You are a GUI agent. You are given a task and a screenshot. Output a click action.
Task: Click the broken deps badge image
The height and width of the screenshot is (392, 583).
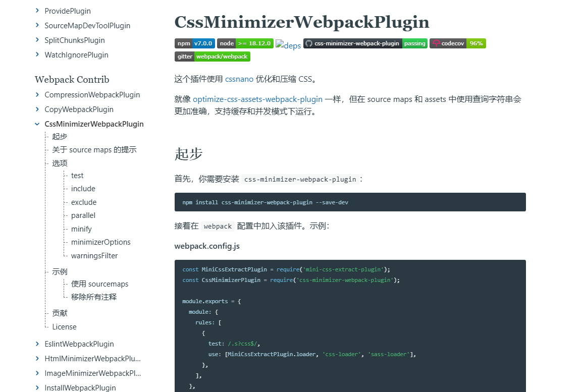pyautogui.click(x=288, y=45)
